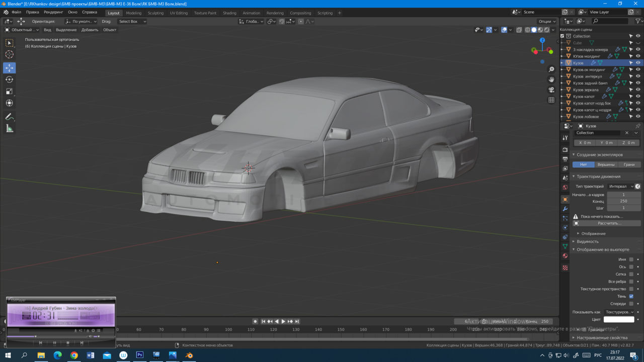Viewport: 644px width, 362px height.
Task: Open Render properties tab
Action: click(565, 149)
